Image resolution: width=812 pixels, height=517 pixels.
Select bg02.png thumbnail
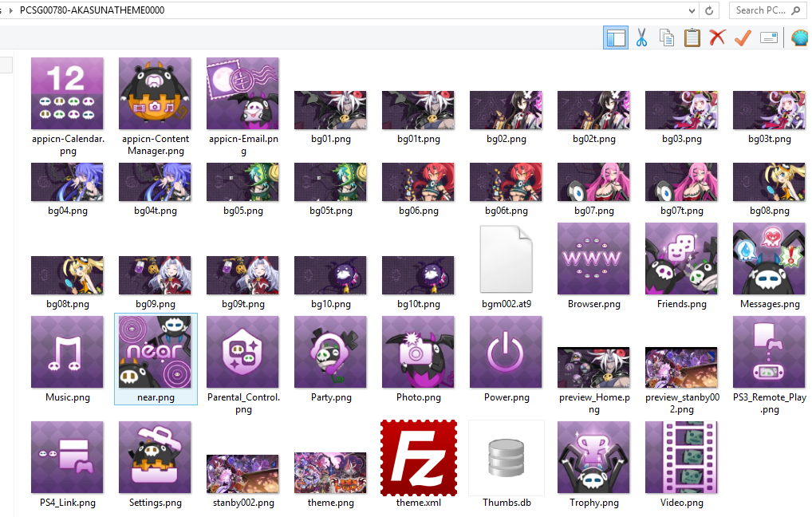(x=506, y=110)
